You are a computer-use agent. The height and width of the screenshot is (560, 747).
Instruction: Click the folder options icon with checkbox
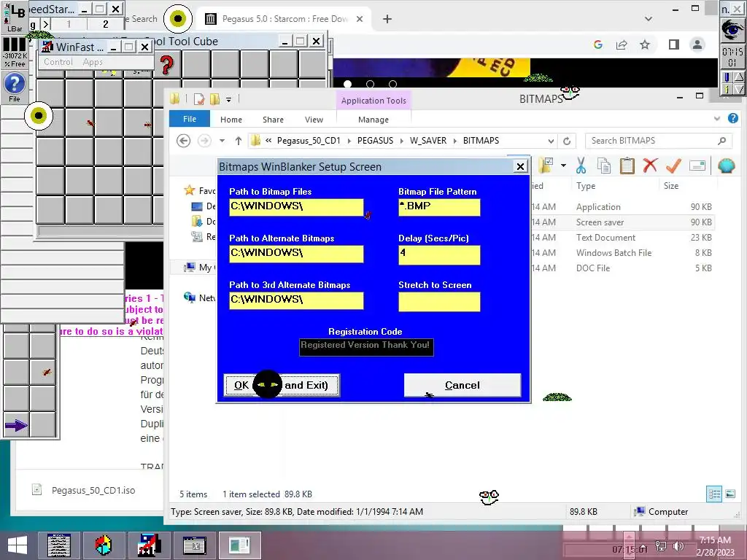pos(546,166)
